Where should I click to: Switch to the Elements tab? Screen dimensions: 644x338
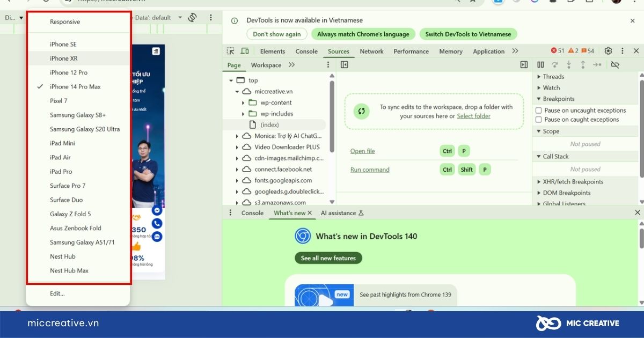pos(273,52)
